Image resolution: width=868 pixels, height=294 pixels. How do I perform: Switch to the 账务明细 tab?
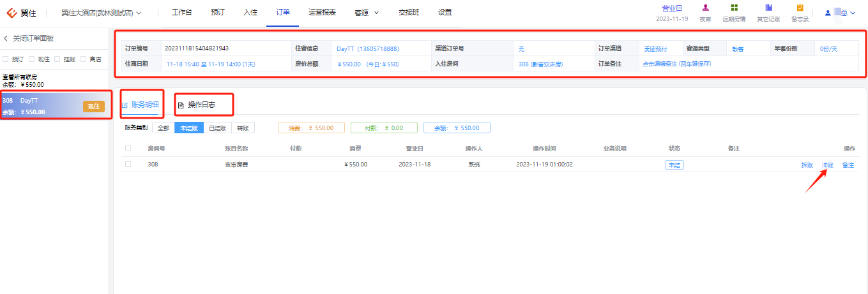click(x=141, y=105)
